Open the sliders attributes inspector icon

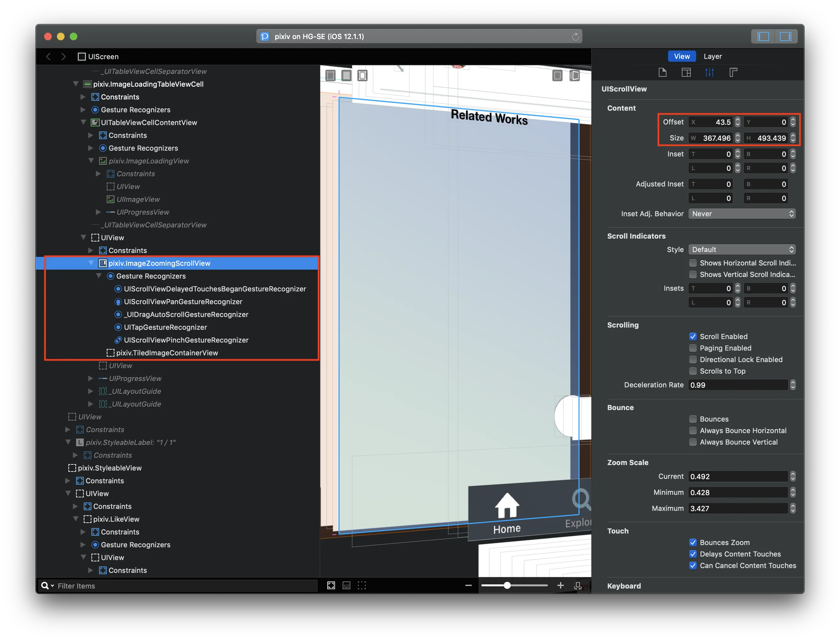(x=709, y=73)
